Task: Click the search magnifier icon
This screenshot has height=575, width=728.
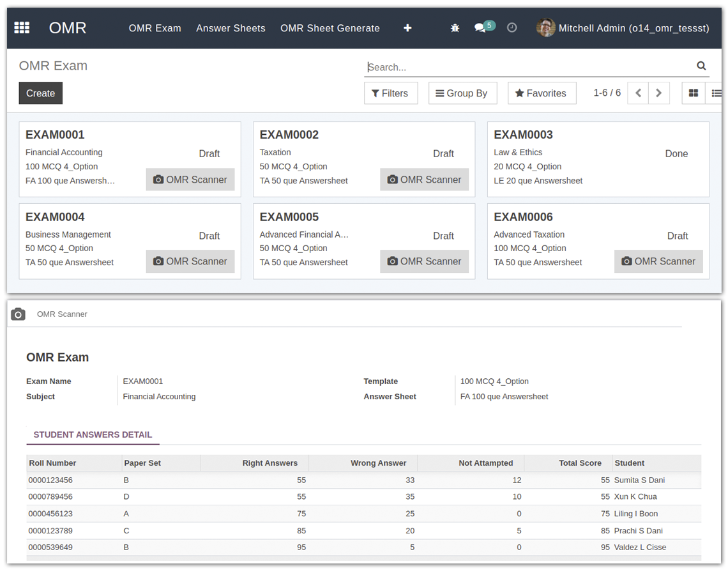Action: (x=701, y=66)
